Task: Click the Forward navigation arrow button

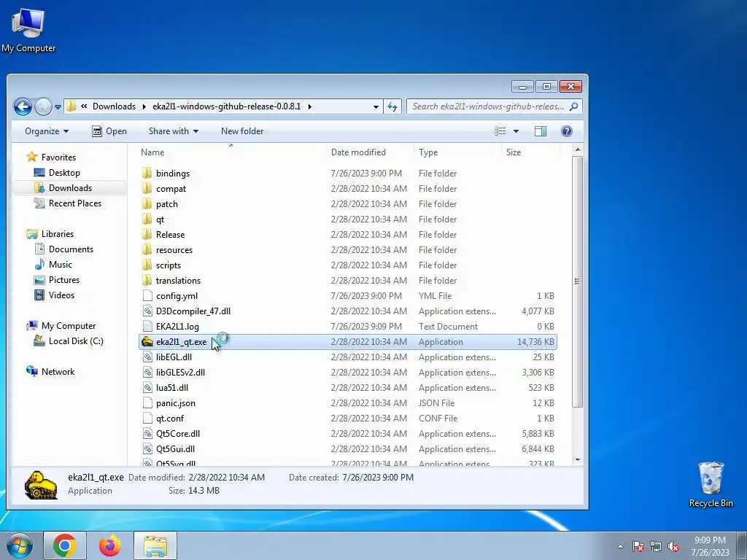Action: (43, 106)
